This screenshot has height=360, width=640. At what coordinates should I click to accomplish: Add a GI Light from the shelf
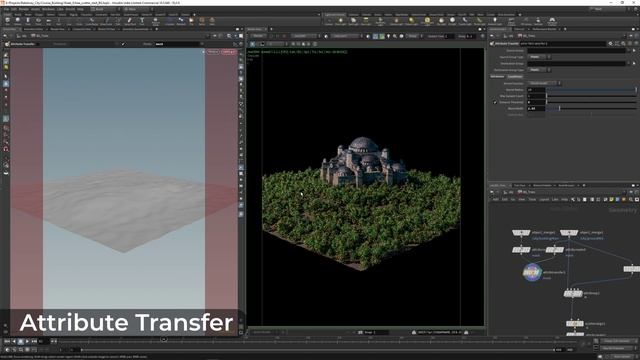(x=452, y=20)
